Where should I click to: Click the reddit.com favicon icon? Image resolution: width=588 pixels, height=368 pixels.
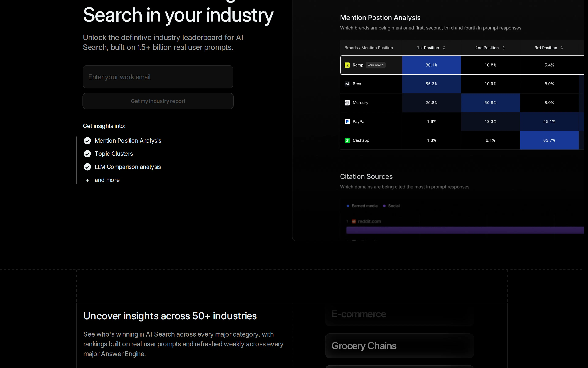pos(354,221)
